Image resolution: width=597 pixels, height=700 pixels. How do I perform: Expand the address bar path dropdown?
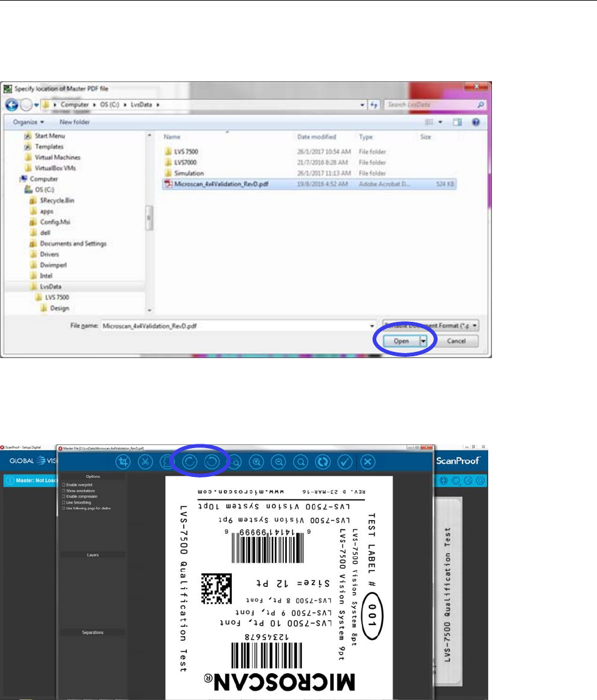362,105
